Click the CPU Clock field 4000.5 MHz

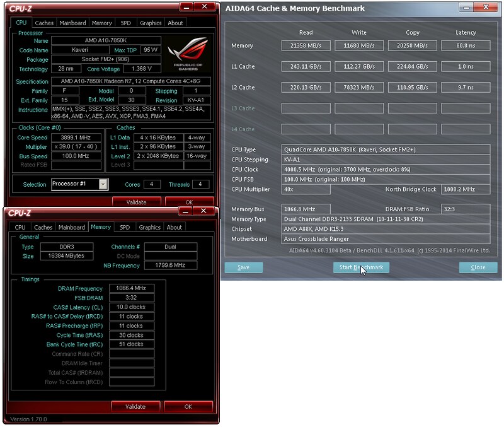pos(386,169)
